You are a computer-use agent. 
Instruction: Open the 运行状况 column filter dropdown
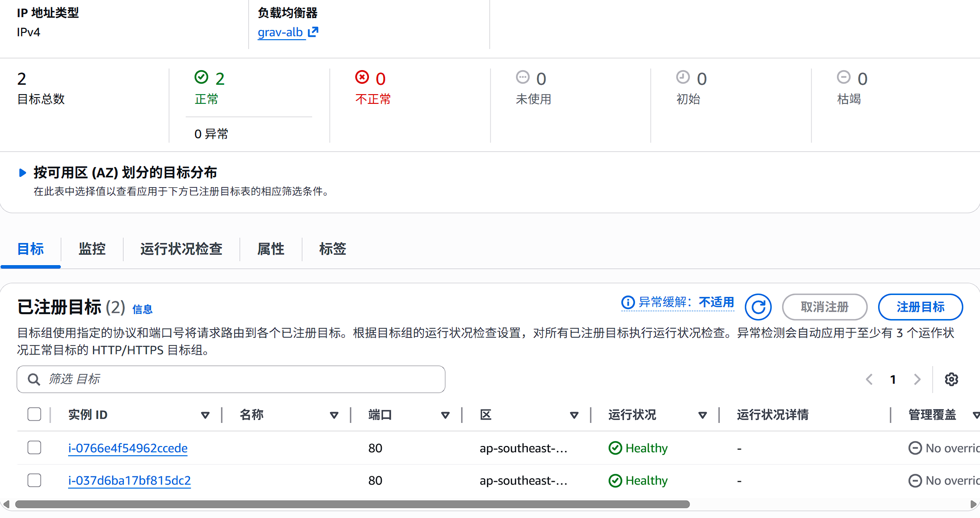click(703, 415)
